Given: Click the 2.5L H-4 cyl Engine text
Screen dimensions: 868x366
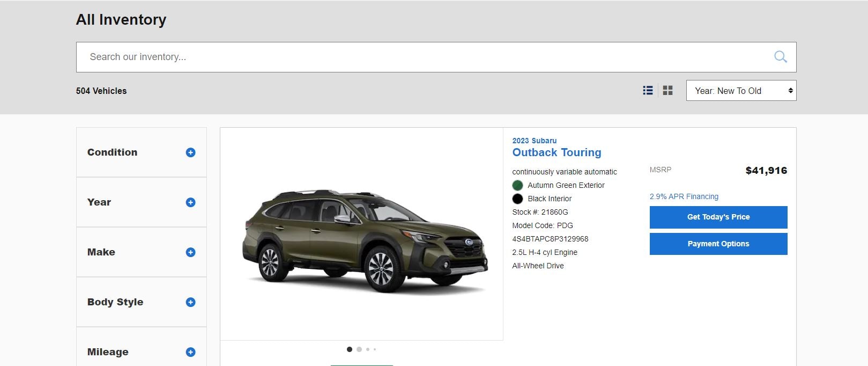Looking at the screenshot, I should coord(545,252).
